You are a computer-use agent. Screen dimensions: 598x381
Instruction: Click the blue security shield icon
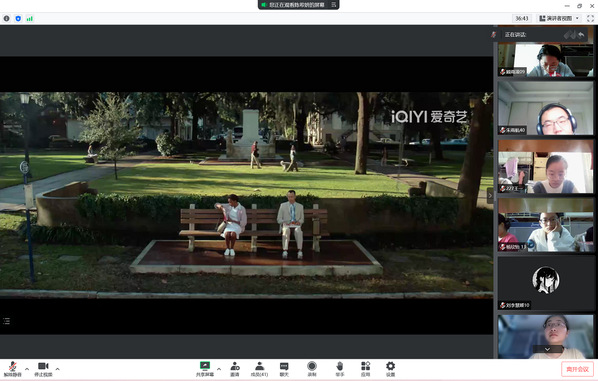(18, 18)
